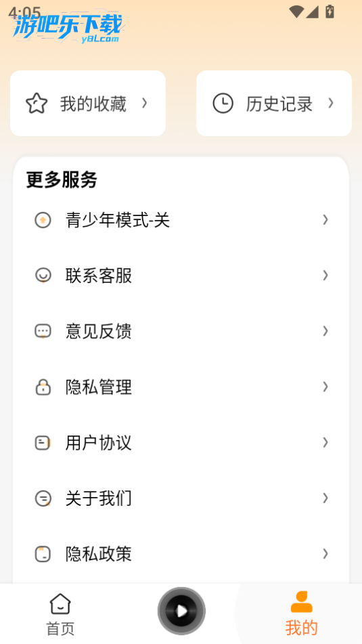Open the 意见反馈 feedback entry

pyautogui.click(x=181, y=331)
